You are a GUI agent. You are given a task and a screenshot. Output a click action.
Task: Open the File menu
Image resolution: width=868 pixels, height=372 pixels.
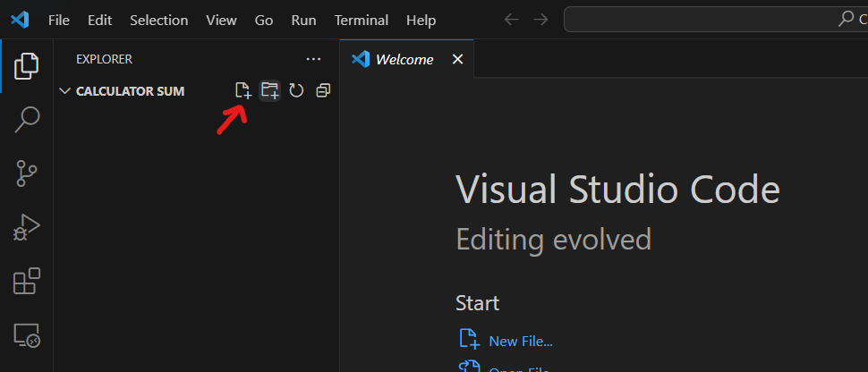point(59,20)
